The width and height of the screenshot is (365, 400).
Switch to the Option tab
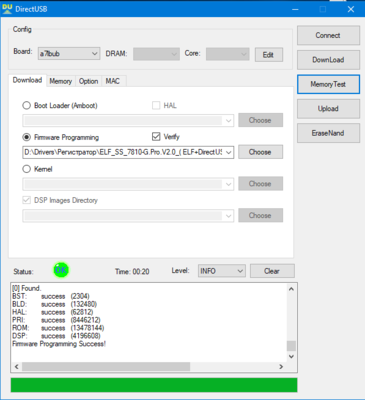coord(88,81)
